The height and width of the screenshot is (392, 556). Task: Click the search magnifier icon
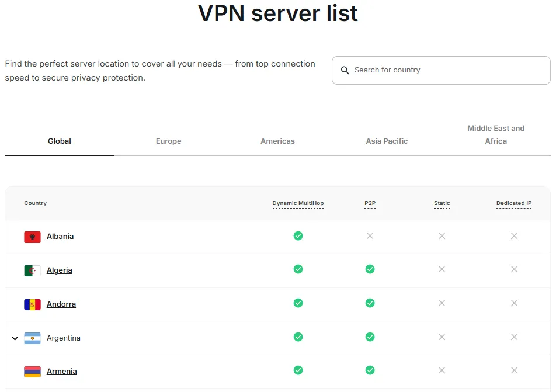click(x=345, y=70)
